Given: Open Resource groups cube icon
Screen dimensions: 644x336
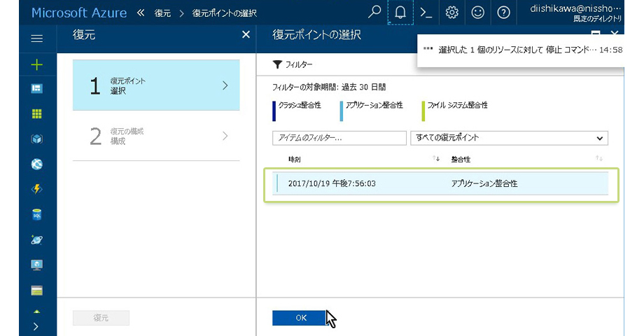Looking at the screenshot, I should click(x=37, y=139).
